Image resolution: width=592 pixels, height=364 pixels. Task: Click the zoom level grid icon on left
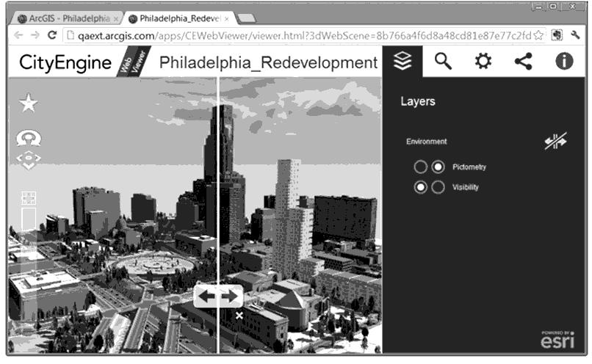click(x=29, y=197)
